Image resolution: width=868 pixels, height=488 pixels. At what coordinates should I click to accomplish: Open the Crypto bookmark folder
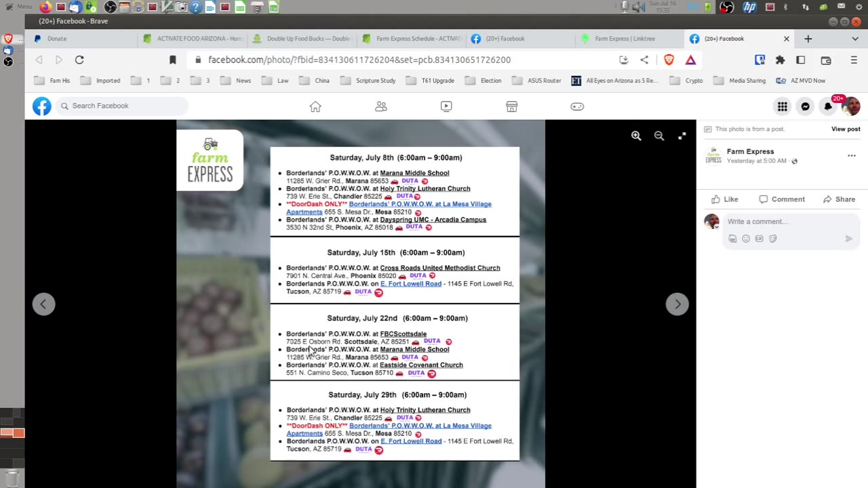[686, 81]
